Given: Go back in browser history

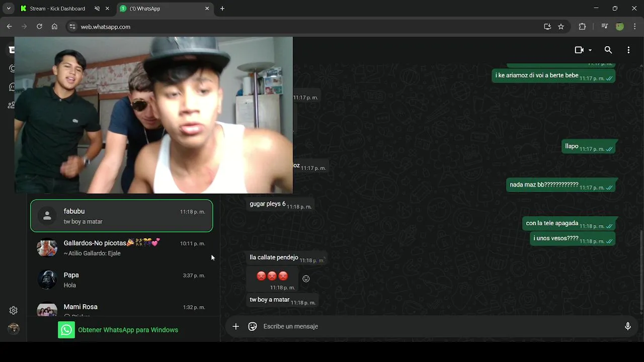Looking at the screenshot, I should coord(10,27).
